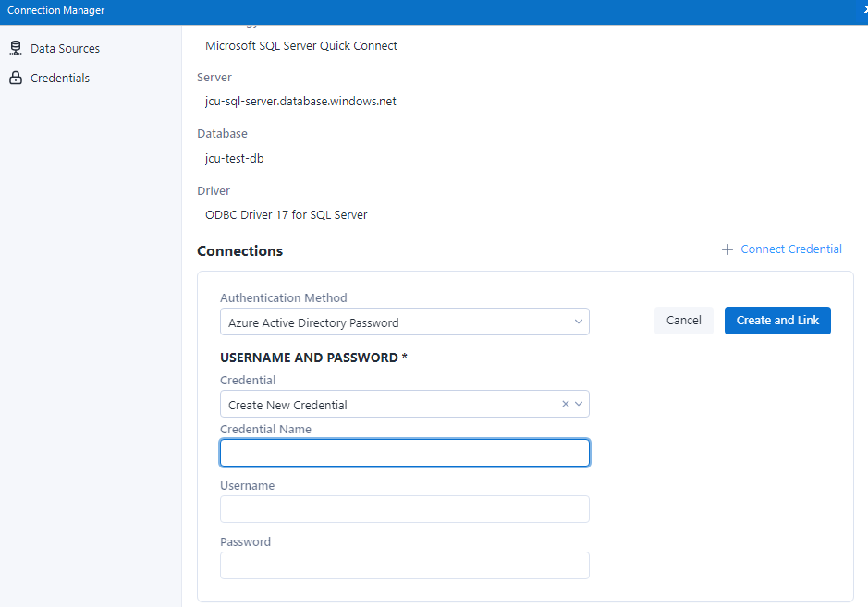
Task: Click the ODBC Driver 17 for SQL Server text
Action: point(287,215)
